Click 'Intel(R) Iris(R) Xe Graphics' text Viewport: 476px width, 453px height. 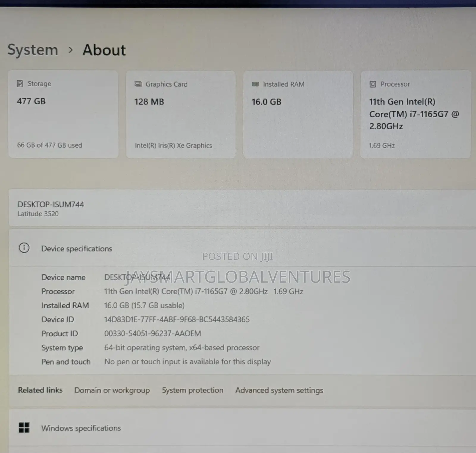pos(173,146)
